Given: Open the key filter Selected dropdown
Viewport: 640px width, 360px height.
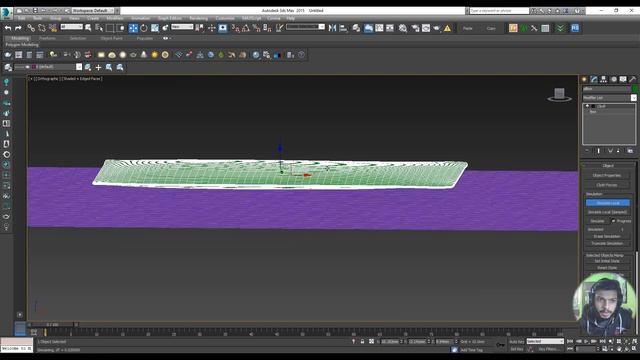Looking at the screenshot, I should coord(545,341).
